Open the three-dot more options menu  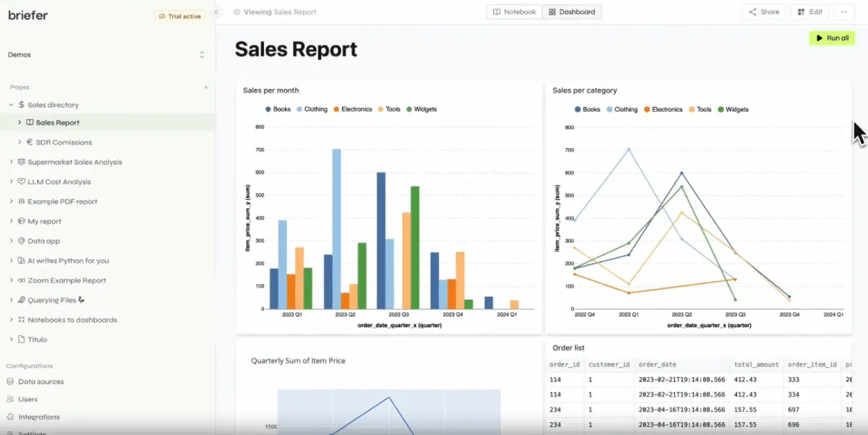843,12
